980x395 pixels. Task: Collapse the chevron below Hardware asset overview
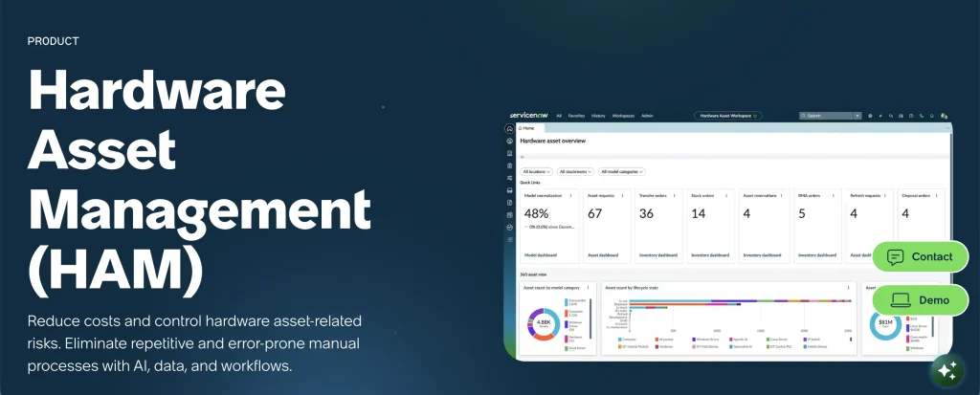[x=523, y=157]
